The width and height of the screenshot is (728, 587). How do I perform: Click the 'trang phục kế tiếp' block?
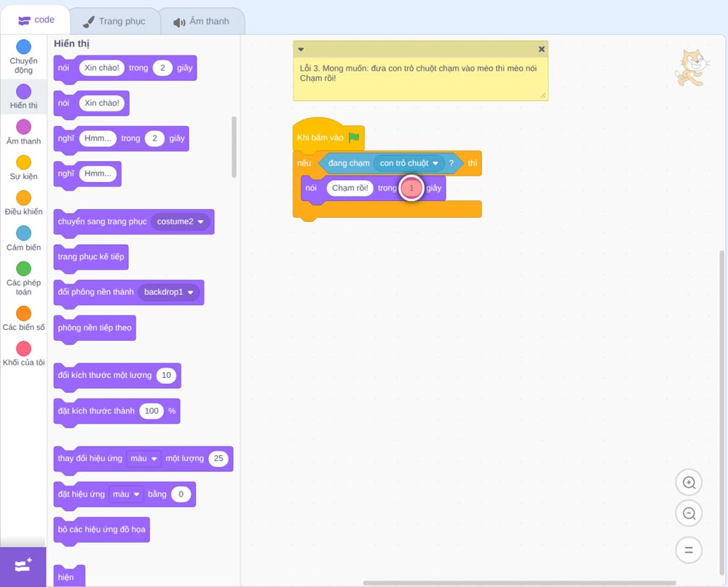point(91,257)
